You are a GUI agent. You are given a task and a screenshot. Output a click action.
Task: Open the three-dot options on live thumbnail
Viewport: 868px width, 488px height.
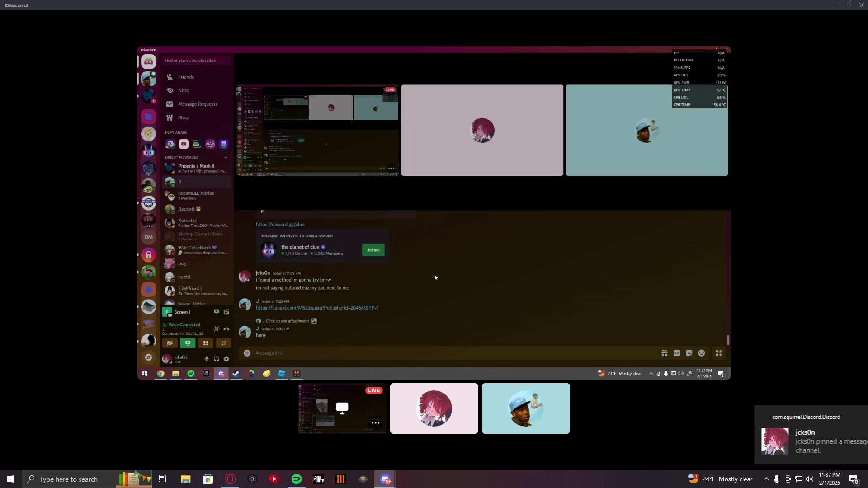tap(375, 423)
